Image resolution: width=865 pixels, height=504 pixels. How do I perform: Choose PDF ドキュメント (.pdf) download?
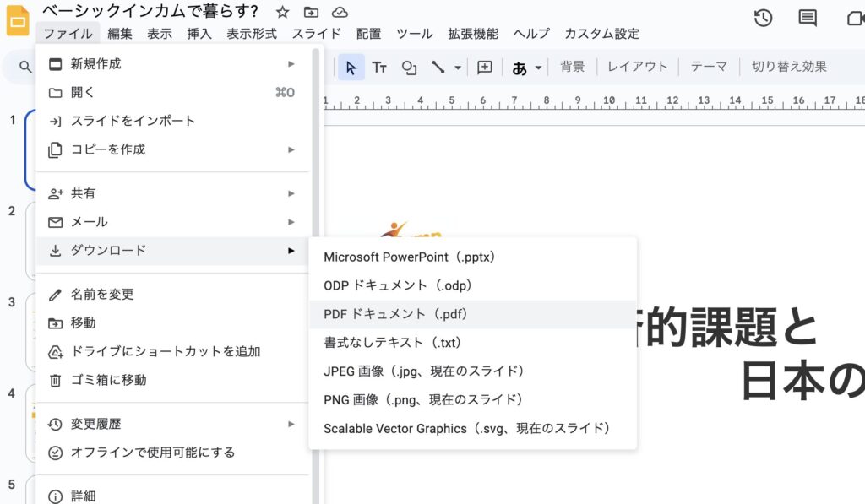(x=395, y=314)
